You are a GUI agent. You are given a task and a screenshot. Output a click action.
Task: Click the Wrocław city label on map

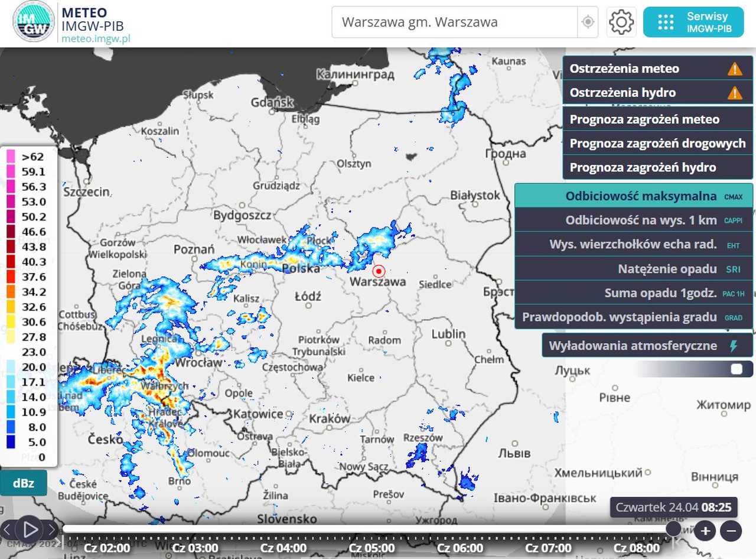point(199,362)
